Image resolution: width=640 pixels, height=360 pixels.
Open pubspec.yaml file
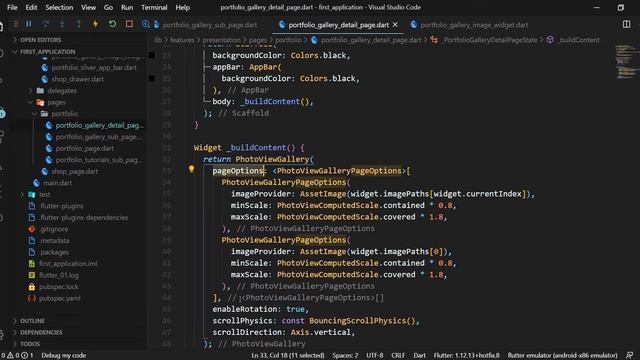click(60, 298)
